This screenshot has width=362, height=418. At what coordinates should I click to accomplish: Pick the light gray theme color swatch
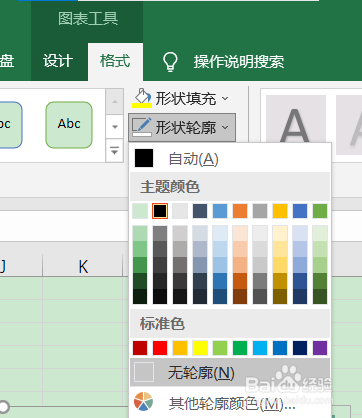pyautogui.click(x=180, y=211)
